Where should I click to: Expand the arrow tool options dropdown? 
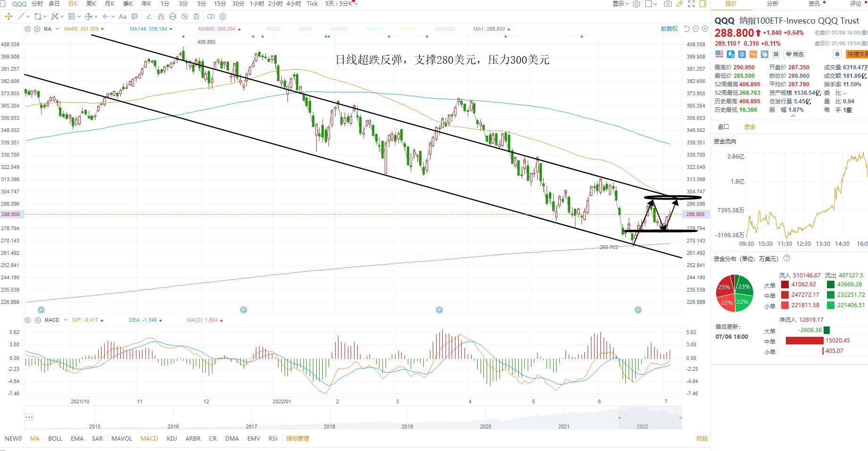pyautogui.click(x=113, y=17)
